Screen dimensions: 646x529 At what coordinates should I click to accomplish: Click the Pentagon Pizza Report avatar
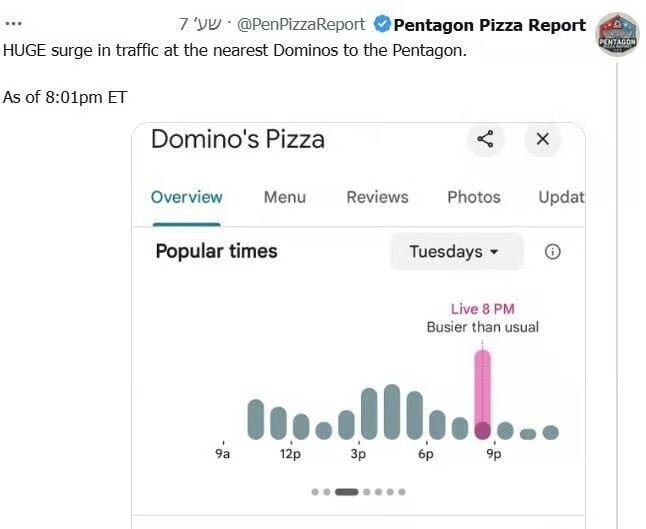point(618,35)
